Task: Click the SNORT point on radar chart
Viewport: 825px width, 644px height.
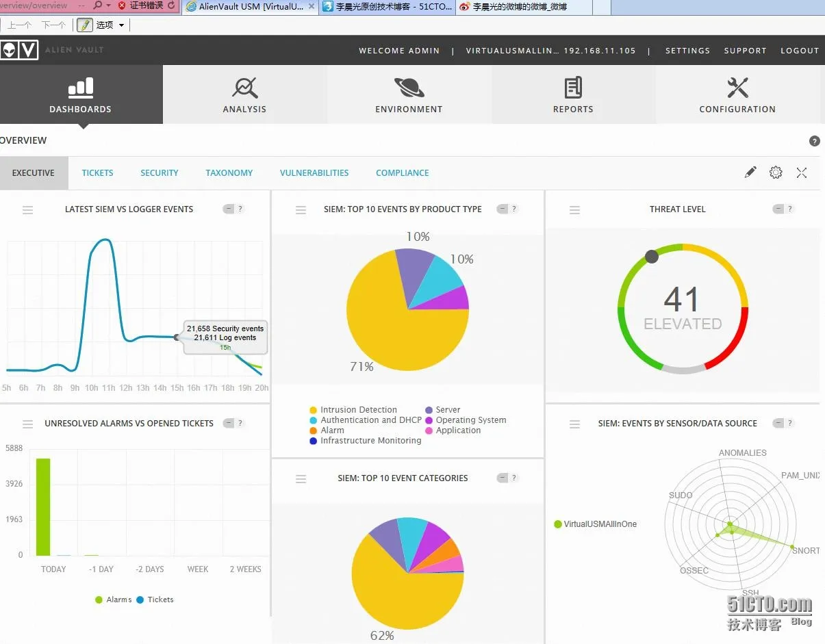Action: pos(793,547)
